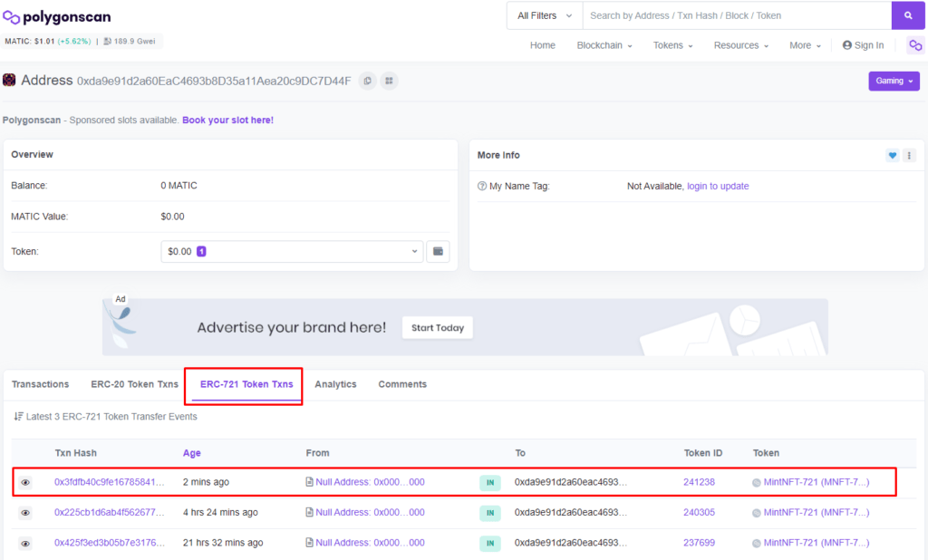Switch to the ERC-20 Token Txns tab
This screenshot has width=928, height=560.
134,384
